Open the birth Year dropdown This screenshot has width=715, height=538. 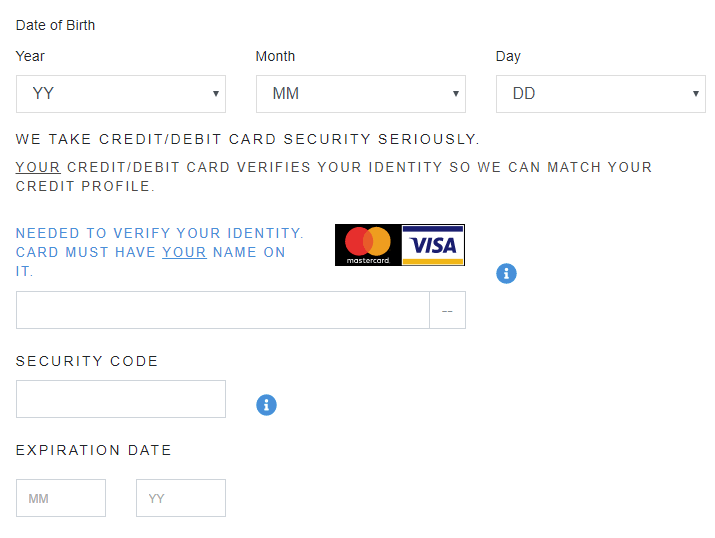[121, 94]
